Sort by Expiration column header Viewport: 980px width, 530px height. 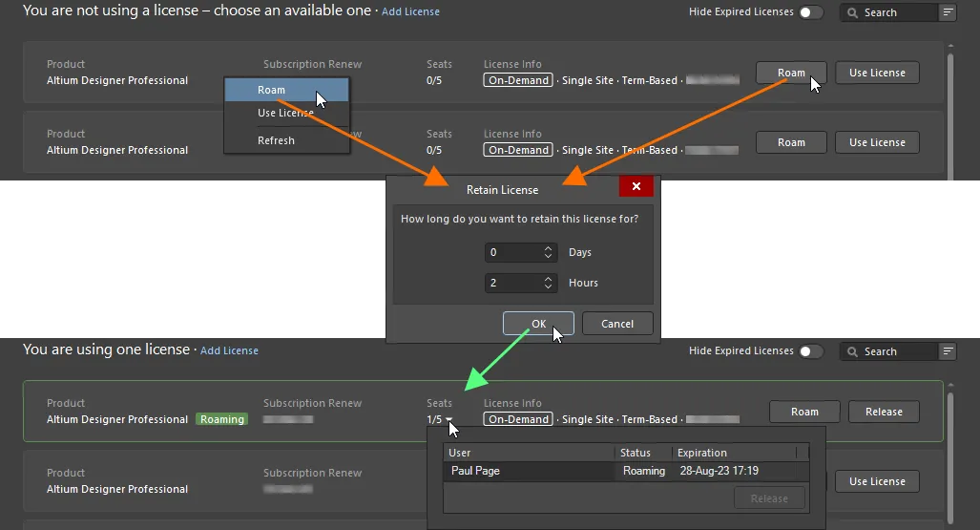click(735, 453)
